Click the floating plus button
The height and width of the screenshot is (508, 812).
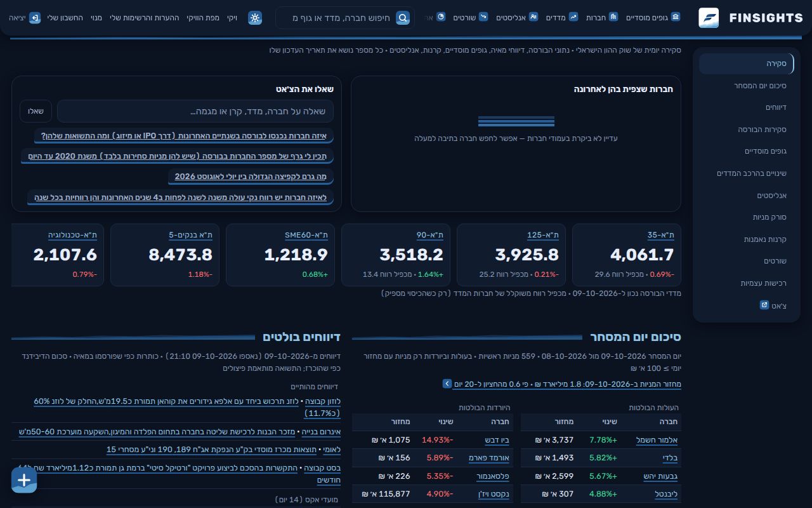point(24,480)
